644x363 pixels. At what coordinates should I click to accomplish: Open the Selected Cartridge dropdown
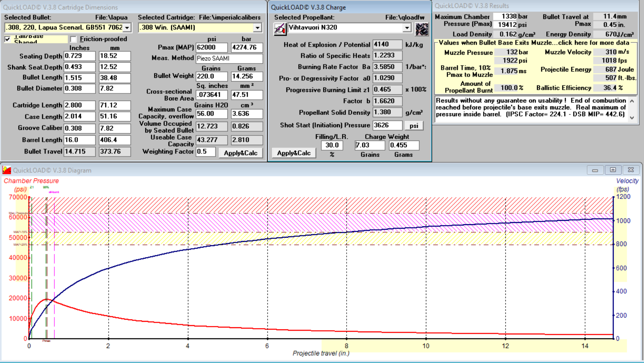coord(257,28)
